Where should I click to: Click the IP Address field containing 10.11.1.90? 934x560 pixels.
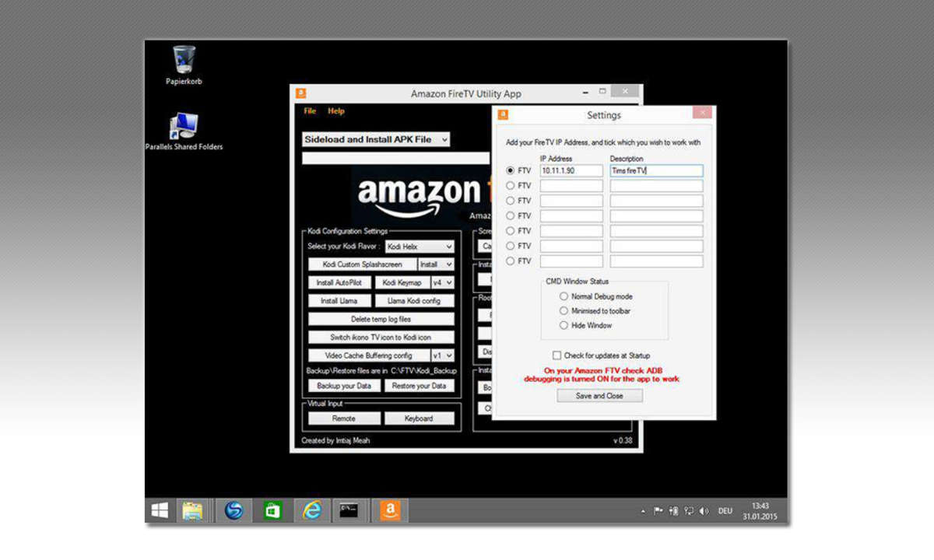571,170
